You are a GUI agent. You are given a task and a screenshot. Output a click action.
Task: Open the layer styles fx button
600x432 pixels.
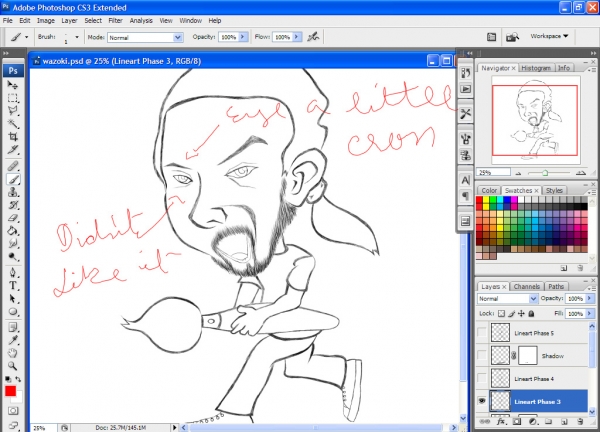(x=501, y=422)
